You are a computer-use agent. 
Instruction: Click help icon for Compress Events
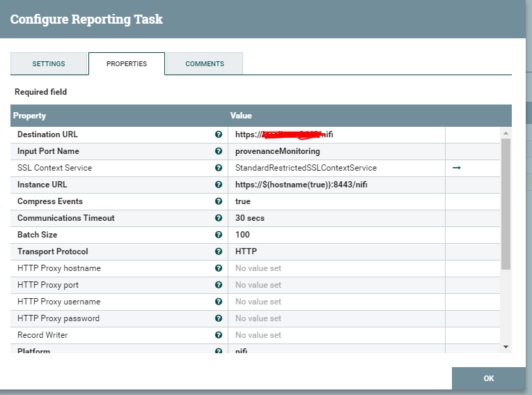219,201
